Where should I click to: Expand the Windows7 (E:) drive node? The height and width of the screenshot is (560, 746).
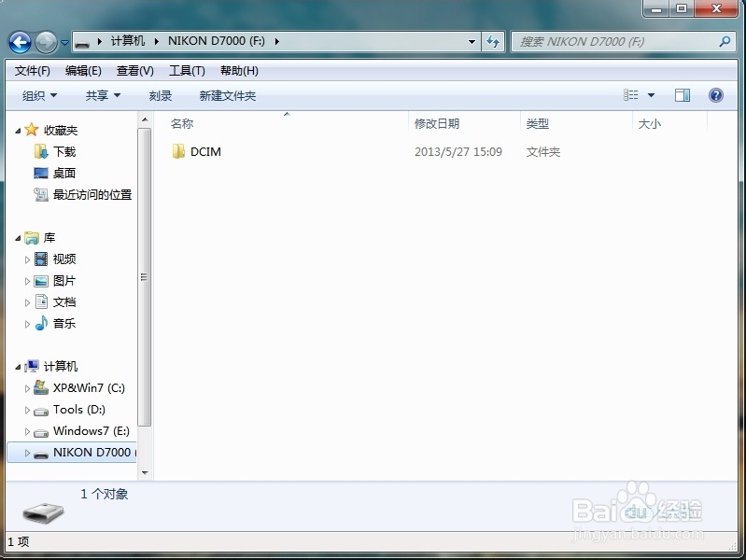pyautogui.click(x=27, y=431)
